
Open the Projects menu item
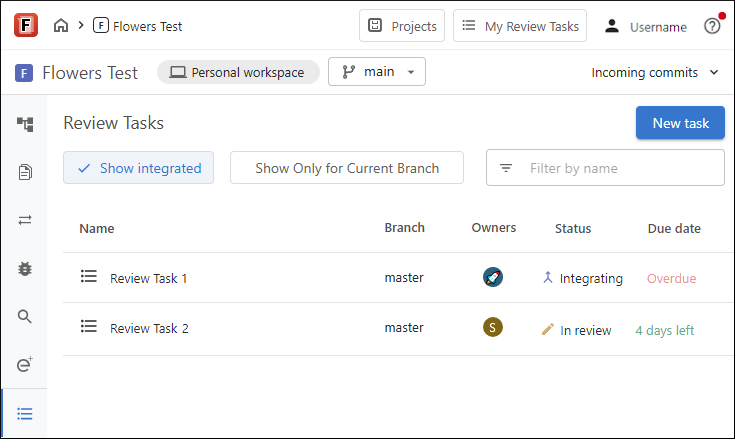tap(402, 26)
